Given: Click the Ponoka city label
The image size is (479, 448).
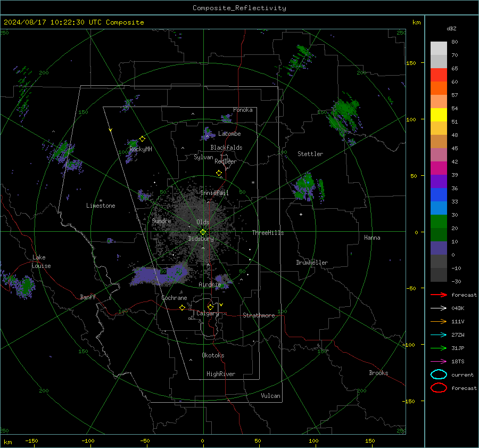Looking at the screenshot, I should pos(243,110).
